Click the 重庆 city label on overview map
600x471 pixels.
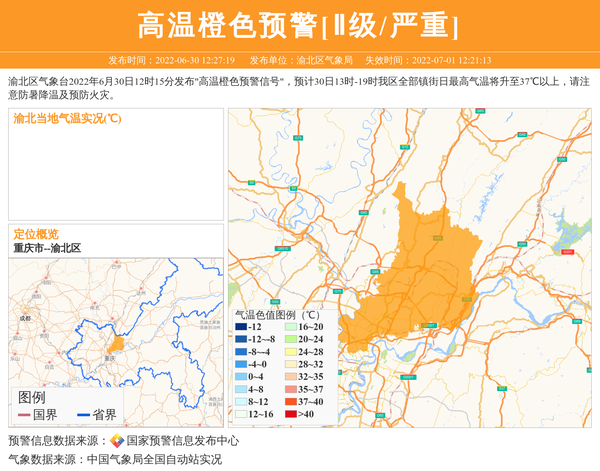click(x=108, y=357)
